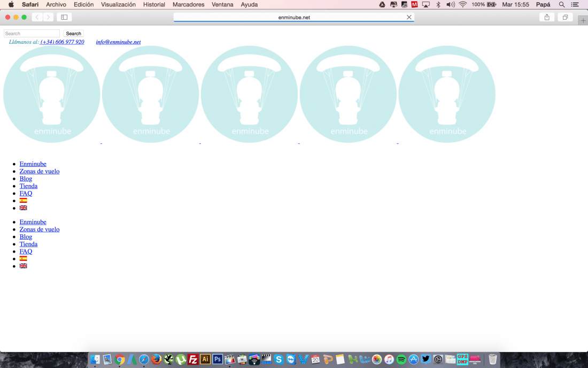Open the volume control in menu bar
Viewport: 588px width, 368px height.
(x=451, y=4)
